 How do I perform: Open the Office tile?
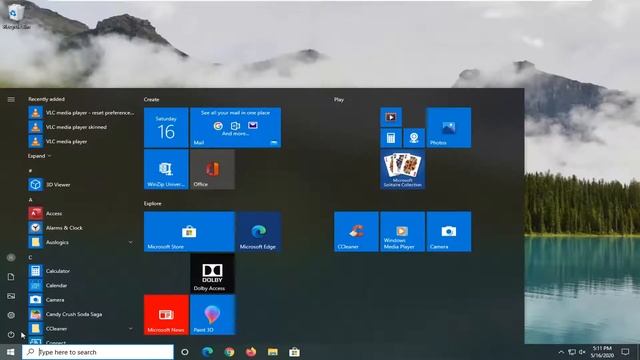(x=212, y=169)
